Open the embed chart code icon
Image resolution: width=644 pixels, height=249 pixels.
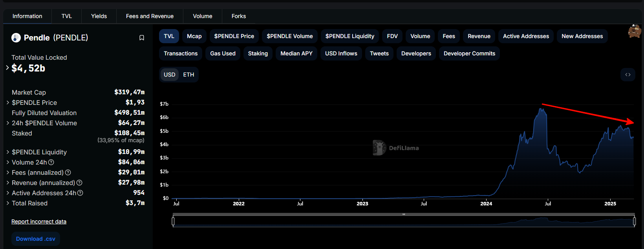pyautogui.click(x=628, y=75)
